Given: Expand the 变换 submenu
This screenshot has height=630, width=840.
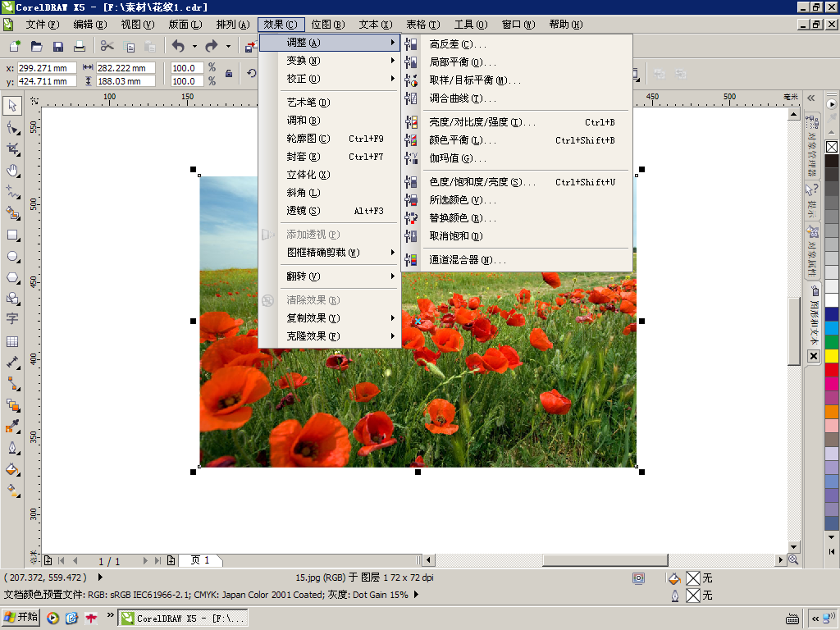Looking at the screenshot, I should coord(330,61).
